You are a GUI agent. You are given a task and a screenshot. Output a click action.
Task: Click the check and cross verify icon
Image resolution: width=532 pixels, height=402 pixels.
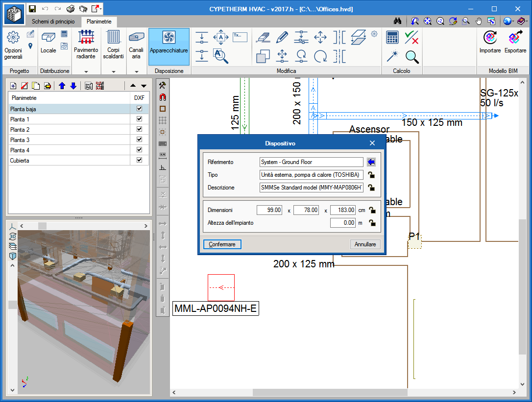pyautogui.click(x=411, y=37)
